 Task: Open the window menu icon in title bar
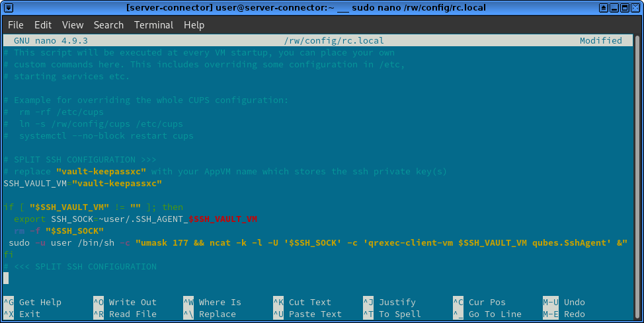tap(9, 8)
